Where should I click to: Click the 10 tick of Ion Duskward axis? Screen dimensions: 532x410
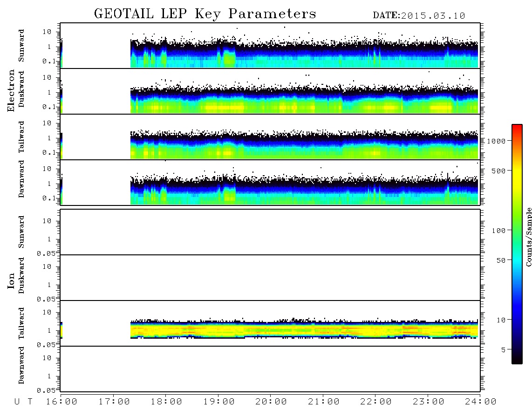pyautogui.click(x=47, y=266)
